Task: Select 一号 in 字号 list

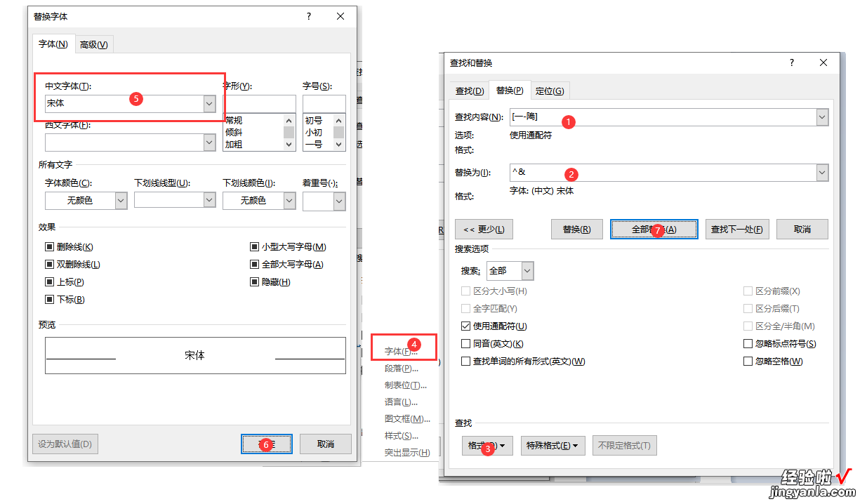Action: click(314, 145)
